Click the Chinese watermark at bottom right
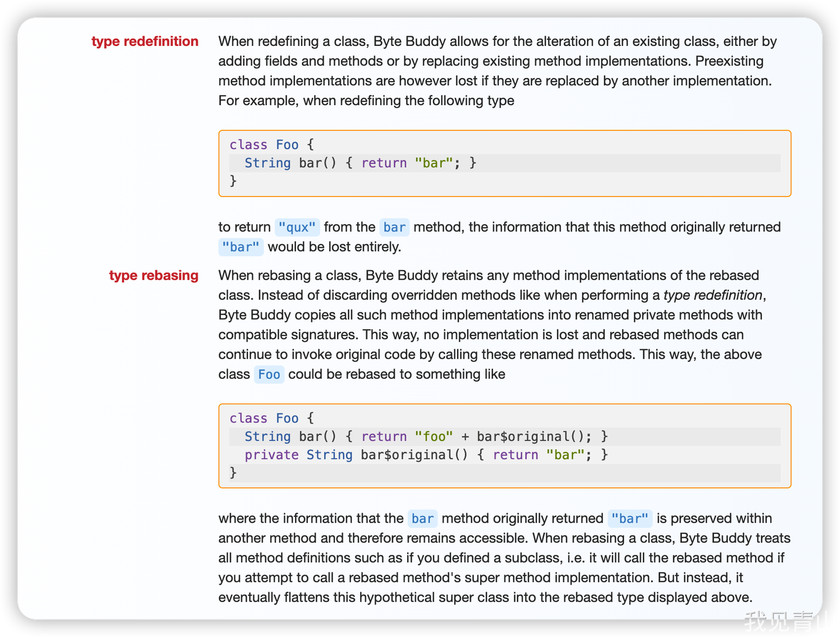Viewport: 840px width, 637px height. (x=788, y=622)
